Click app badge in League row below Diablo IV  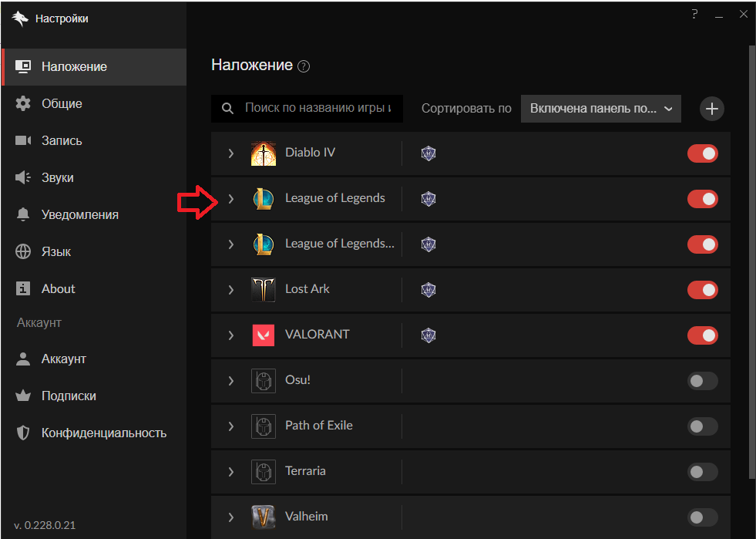click(x=428, y=199)
